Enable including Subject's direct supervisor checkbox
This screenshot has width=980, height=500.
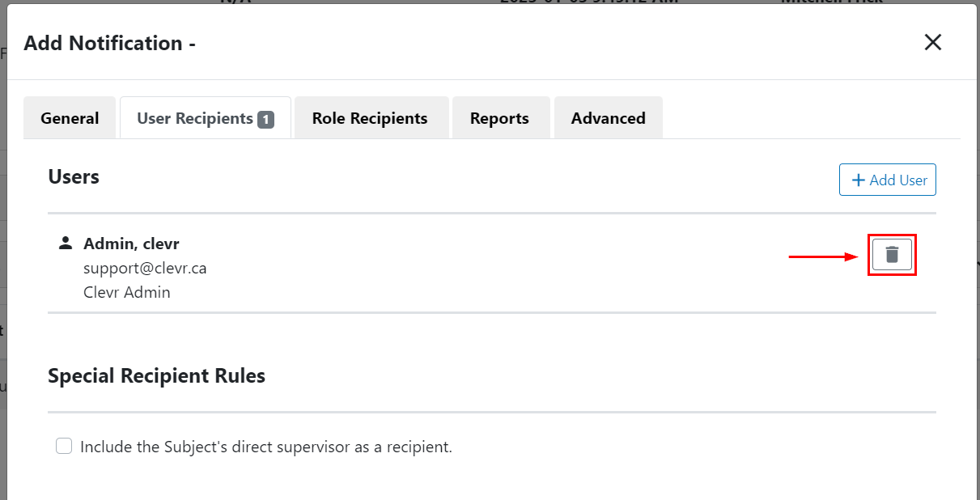64,446
